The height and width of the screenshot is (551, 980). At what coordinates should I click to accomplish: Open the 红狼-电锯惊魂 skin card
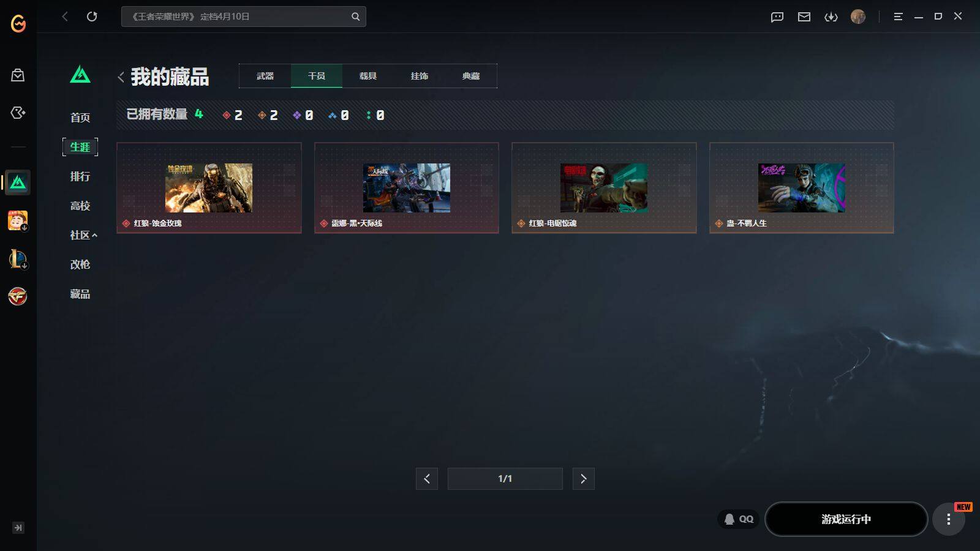(x=604, y=188)
